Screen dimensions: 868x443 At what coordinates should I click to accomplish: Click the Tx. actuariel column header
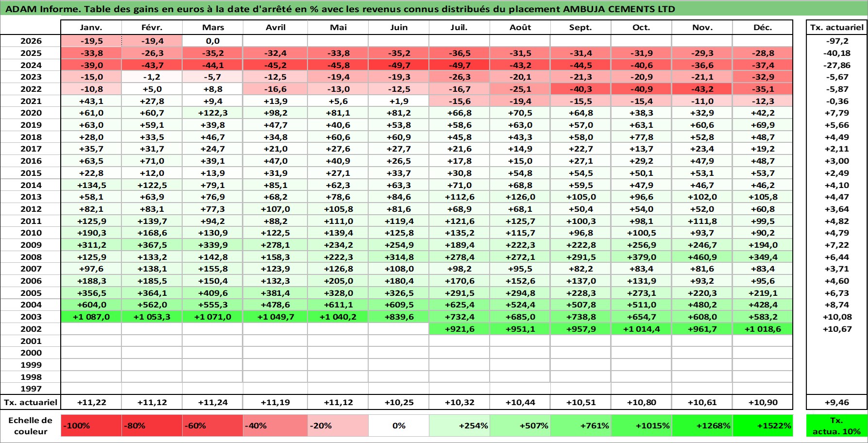coord(837,27)
